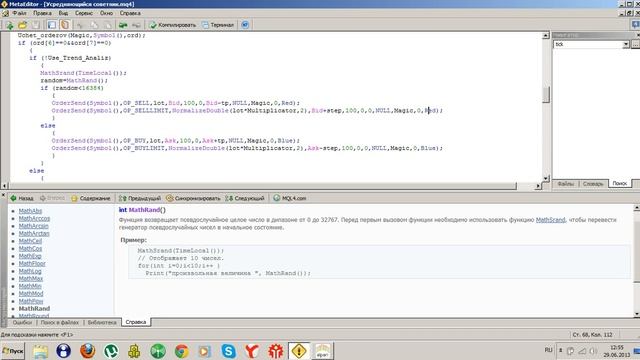Viewport: 640px width, 360px height.
Task: Open the MQL4.com link button
Action: (290, 198)
